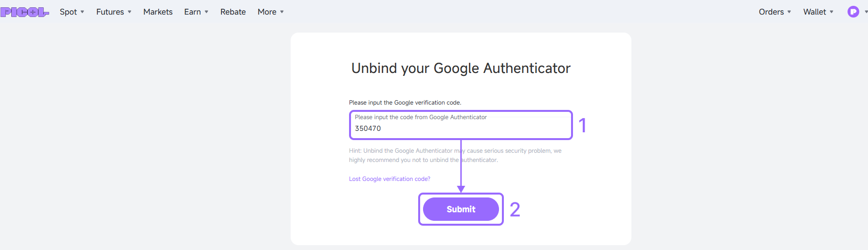
Task: Go to the Markets page
Action: [158, 12]
